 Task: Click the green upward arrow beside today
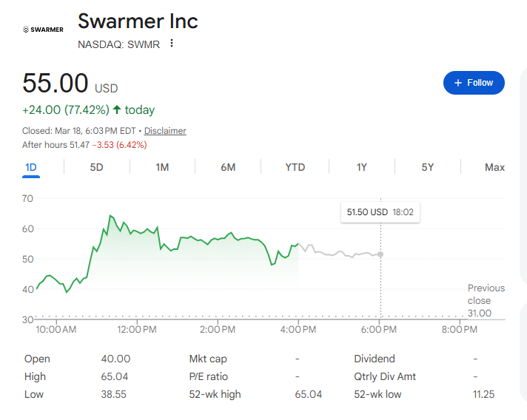click(117, 109)
